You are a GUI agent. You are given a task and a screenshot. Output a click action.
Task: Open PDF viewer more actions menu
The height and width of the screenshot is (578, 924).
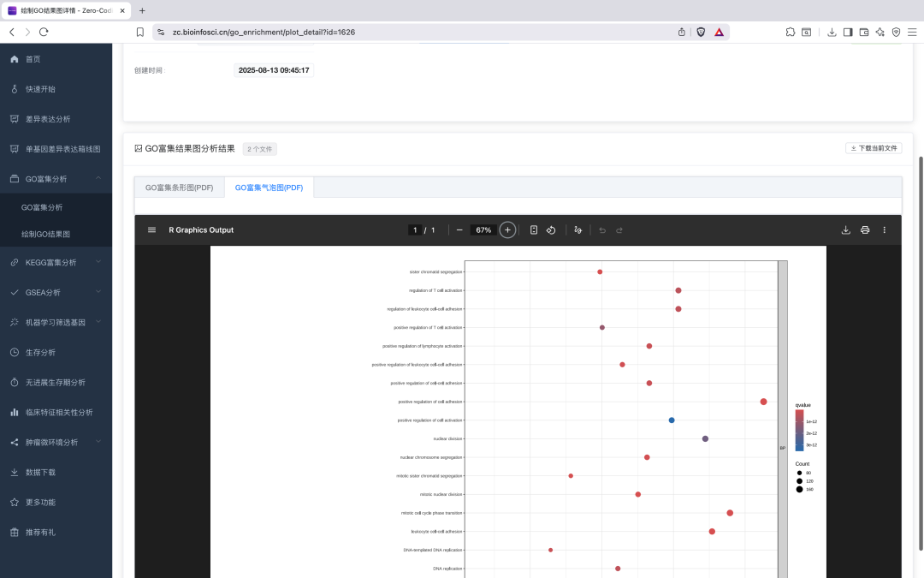pos(885,229)
